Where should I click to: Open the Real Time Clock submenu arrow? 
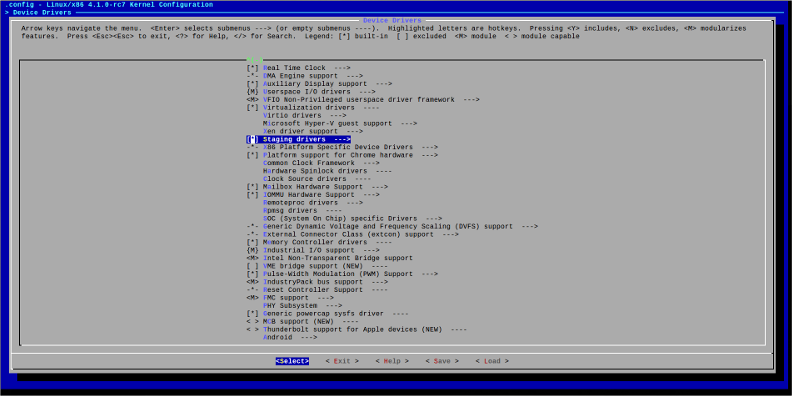tap(342, 68)
